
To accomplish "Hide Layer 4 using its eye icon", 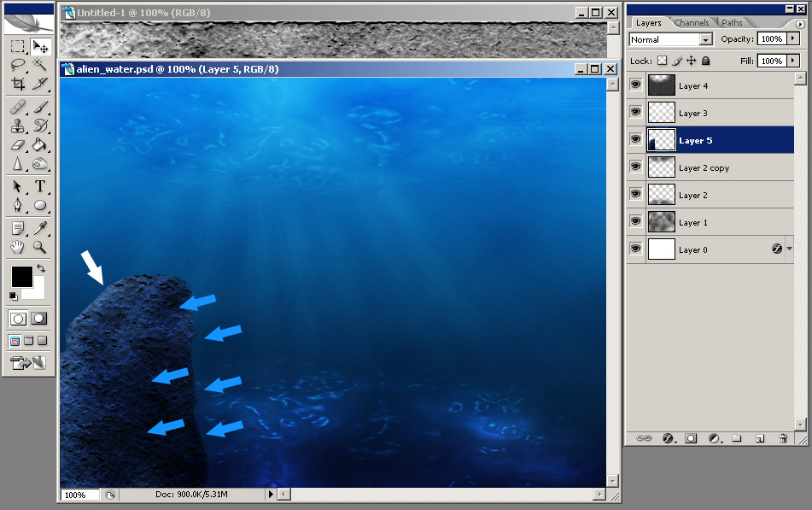I will 636,85.
